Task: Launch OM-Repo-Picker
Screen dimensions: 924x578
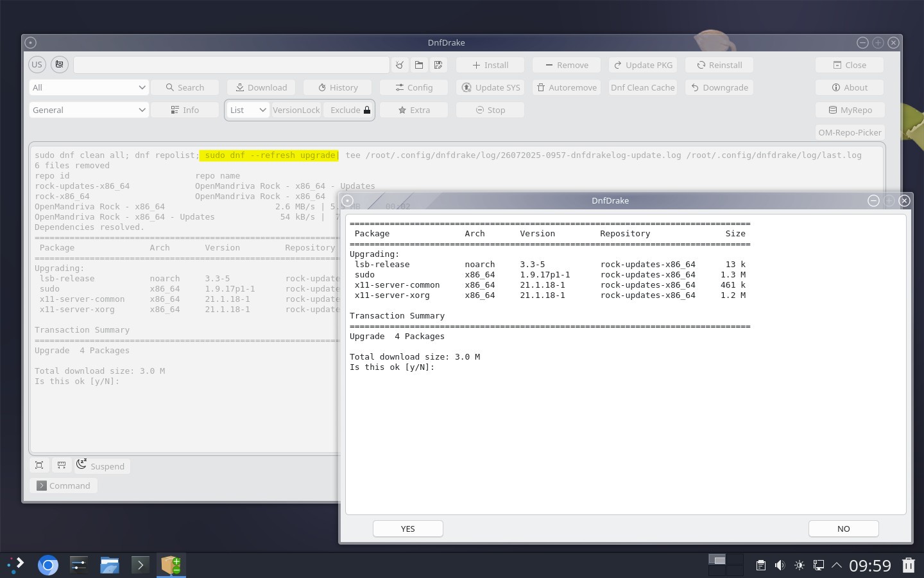Action: [x=850, y=132]
